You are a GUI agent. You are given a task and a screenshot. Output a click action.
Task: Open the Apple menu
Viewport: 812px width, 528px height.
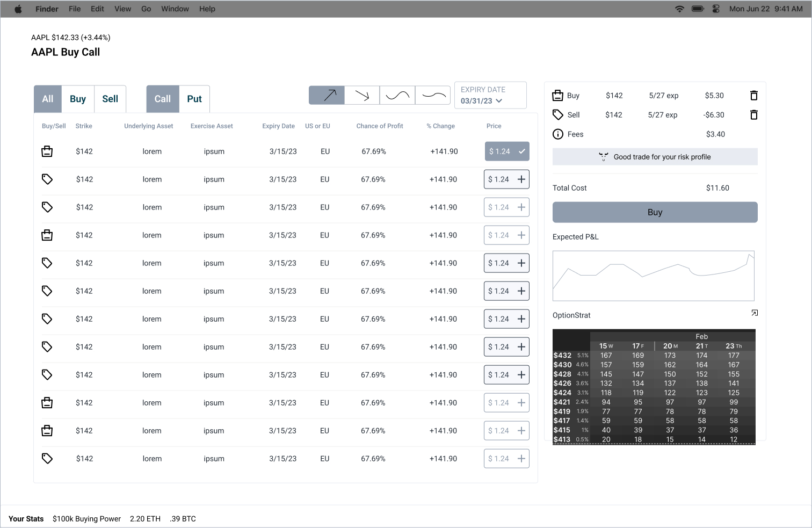[x=18, y=9]
